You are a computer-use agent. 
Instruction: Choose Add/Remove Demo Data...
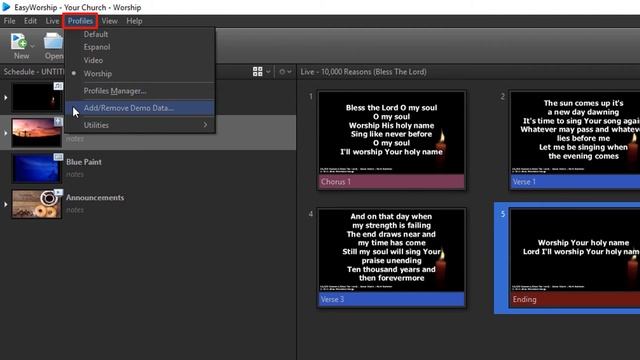point(140,108)
